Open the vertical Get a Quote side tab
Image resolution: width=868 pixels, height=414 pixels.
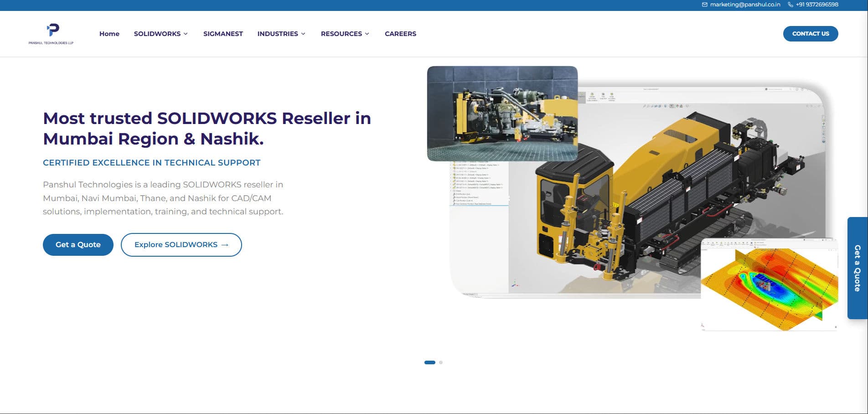point(858,268)
